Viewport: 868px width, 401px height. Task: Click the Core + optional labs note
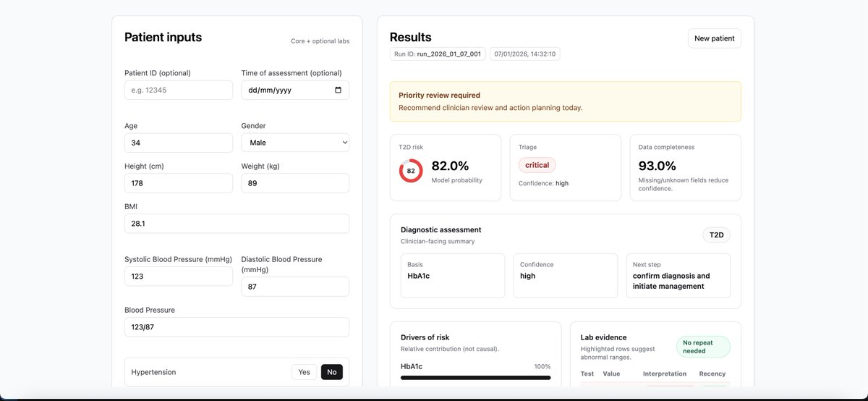coord(320,41)
